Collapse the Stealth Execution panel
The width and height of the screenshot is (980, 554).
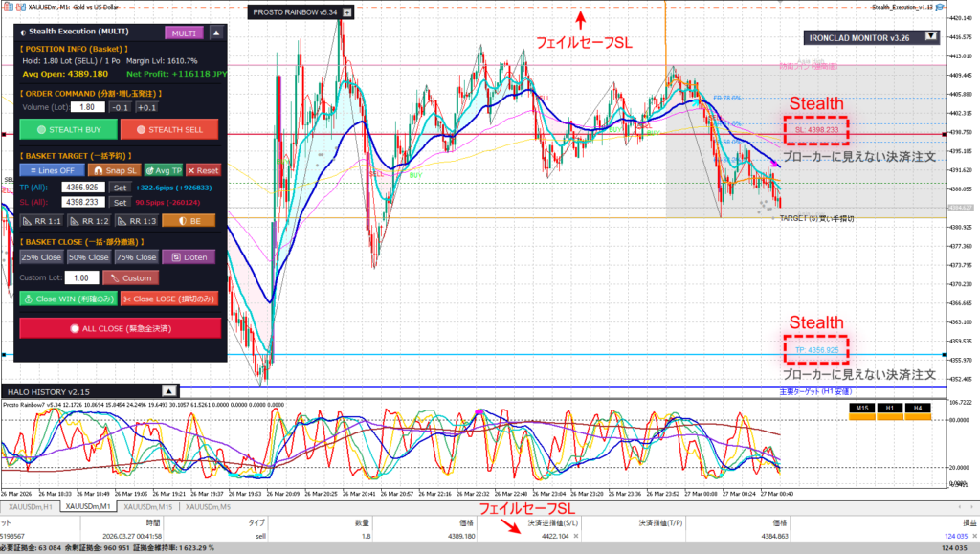click(215, 33)
